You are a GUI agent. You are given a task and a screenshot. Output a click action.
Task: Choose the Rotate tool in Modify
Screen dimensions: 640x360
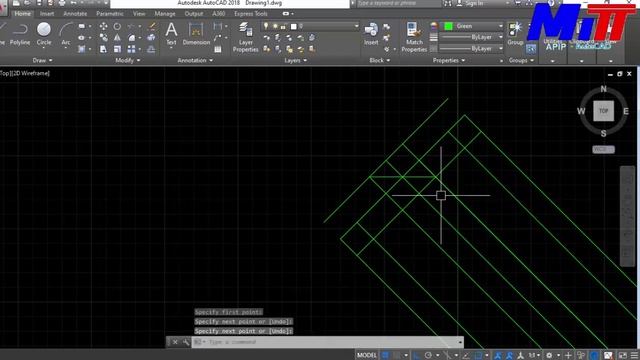click(x=117, y=27)
